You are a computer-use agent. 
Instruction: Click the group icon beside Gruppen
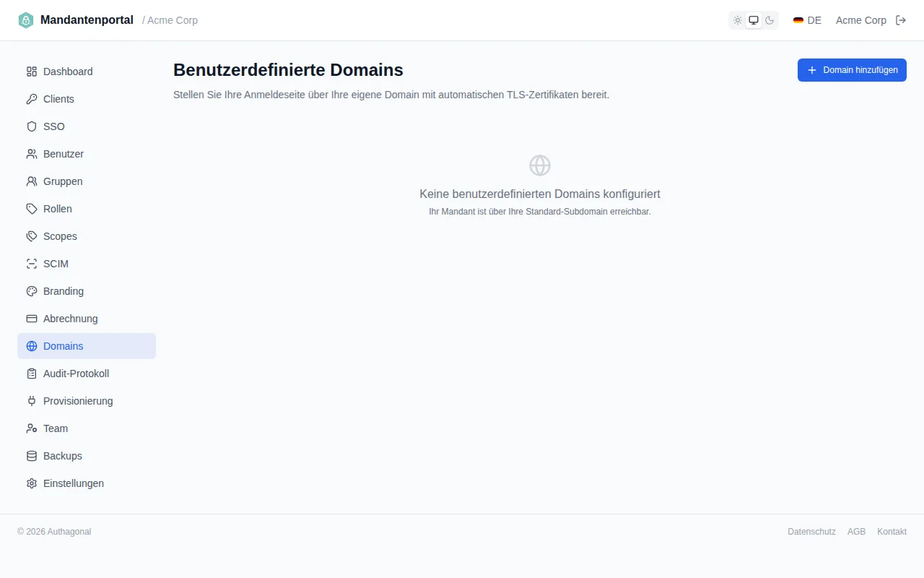coord(32,181)
